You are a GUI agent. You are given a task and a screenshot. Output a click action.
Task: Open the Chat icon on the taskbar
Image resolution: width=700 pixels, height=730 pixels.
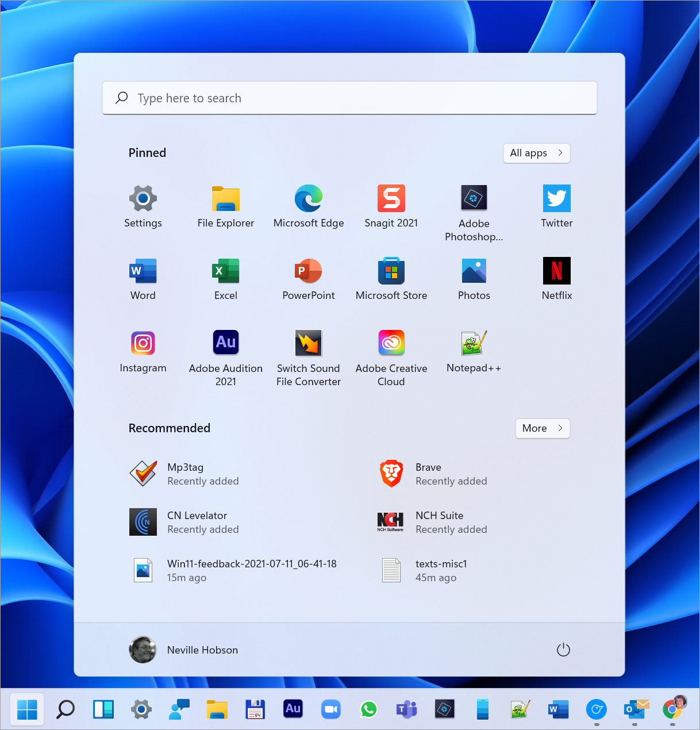(x=179, y=709)
